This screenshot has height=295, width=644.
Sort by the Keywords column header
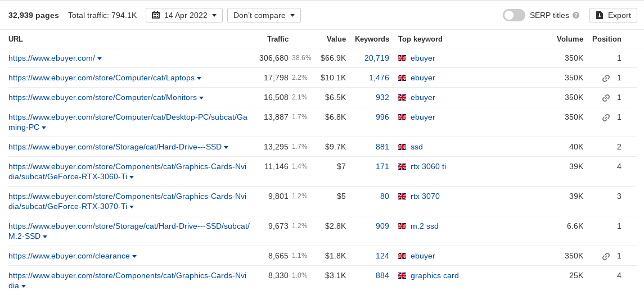pos(372,39)
